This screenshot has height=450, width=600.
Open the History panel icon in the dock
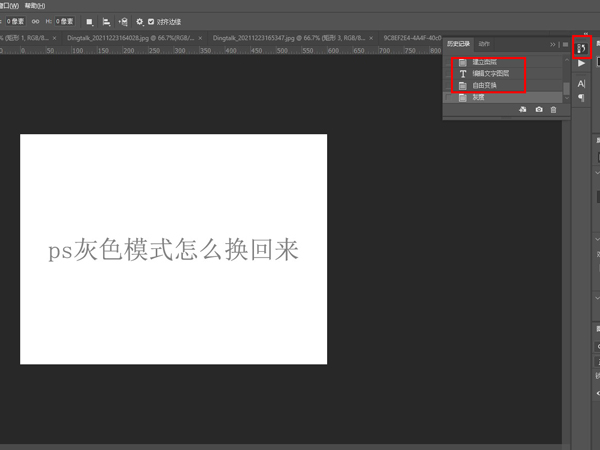[582, 48]
